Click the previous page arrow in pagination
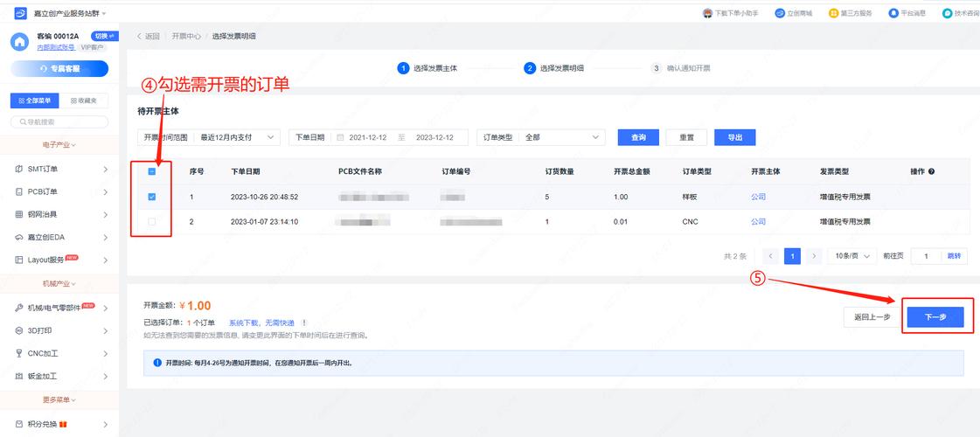The width and height of the screenshot is (980, 437). pos(771,256)
